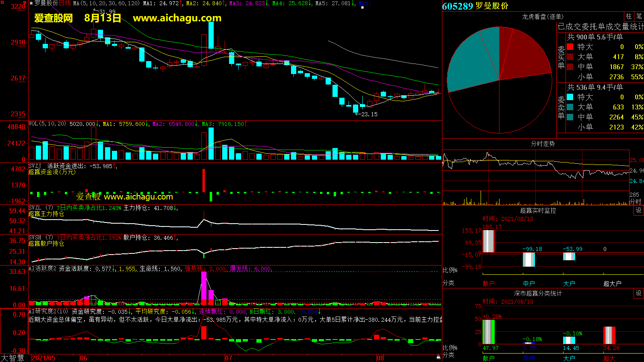Open 设 settings for 深市超赢分类统计 panel
The image size is (644, 362).
point(639,293)
